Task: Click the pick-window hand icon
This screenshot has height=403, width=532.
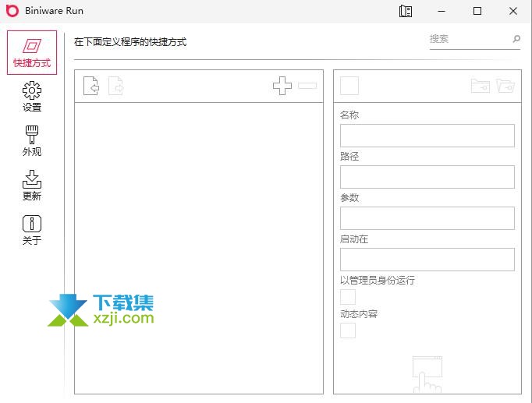Action: pyautogui.click(x=427, y=374)
